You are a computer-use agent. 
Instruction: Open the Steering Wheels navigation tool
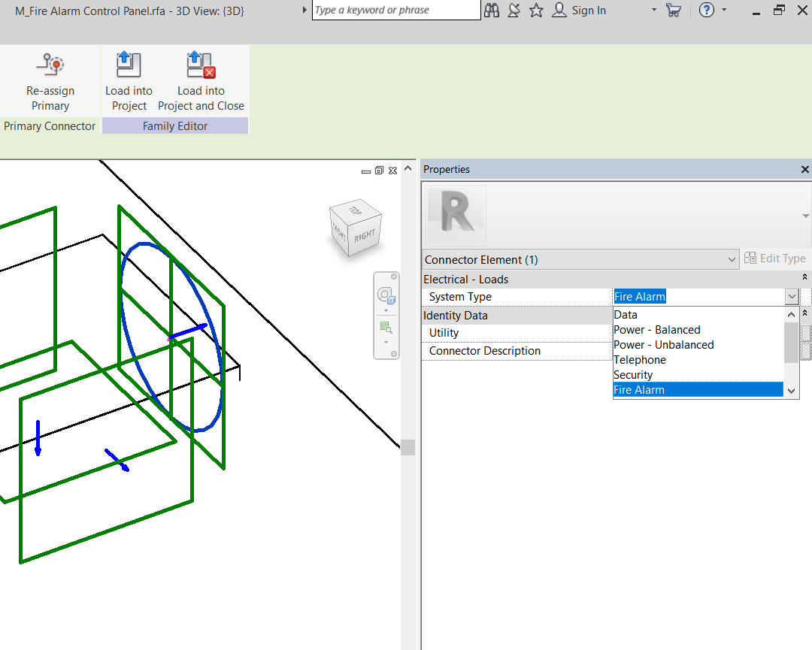pyautogui.click(x=386, y=295)
